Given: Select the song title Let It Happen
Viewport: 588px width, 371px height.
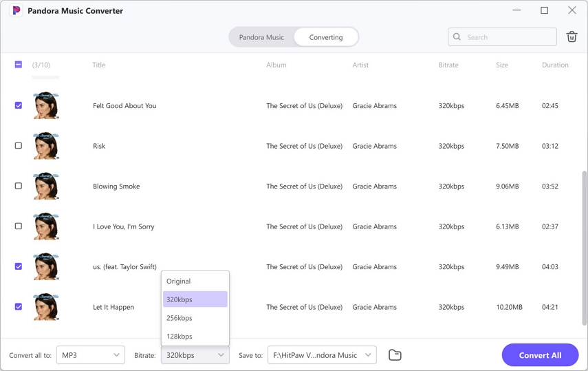Looking at the screenshot, I should [x=113, y=307].
